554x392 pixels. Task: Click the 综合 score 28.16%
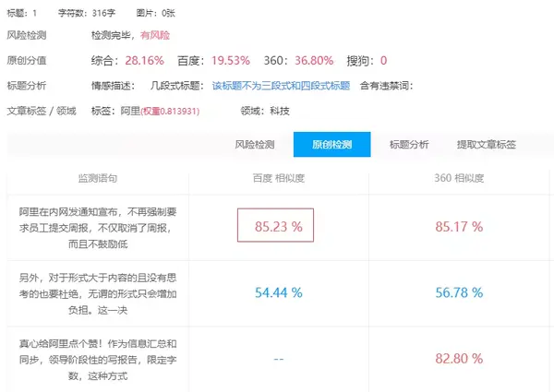pyautogui.click(x=145, y=60)
